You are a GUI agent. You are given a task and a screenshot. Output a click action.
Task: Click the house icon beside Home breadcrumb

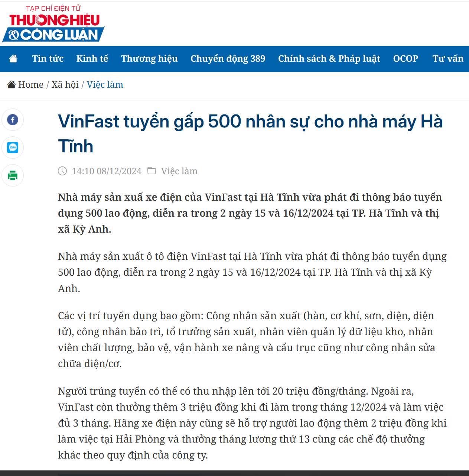click(12, 85)
